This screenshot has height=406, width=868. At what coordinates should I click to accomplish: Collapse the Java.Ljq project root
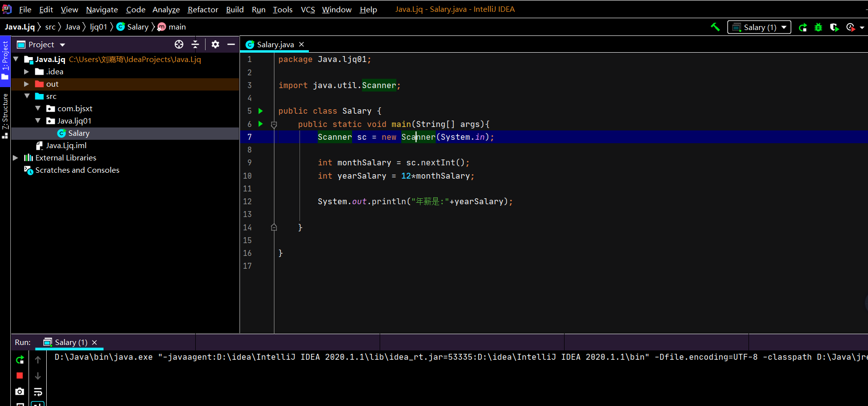pyautogui.click(x=16, y=59)
